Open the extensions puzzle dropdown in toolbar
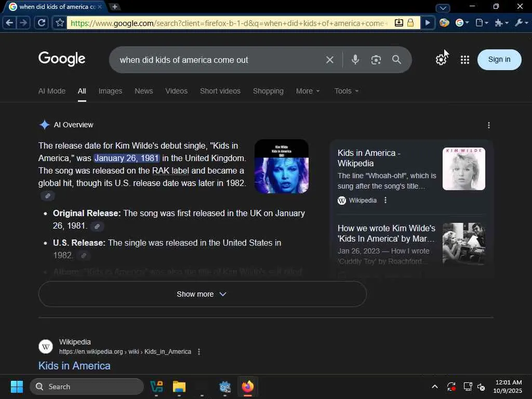Screen dimensions: 532x399 pyautogui.click(x=501, y=23)
